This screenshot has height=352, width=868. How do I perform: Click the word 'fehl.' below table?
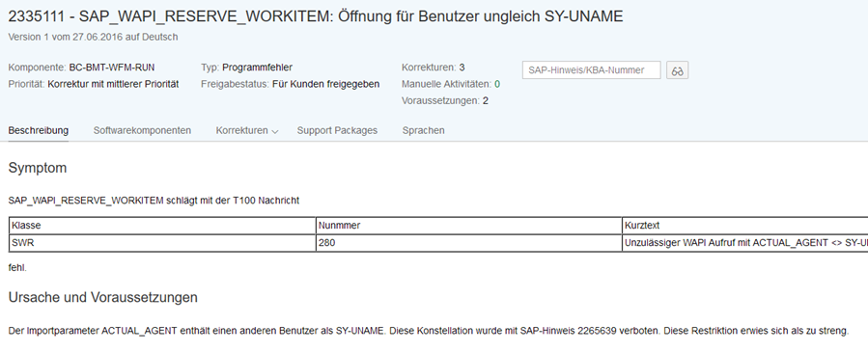17,268
